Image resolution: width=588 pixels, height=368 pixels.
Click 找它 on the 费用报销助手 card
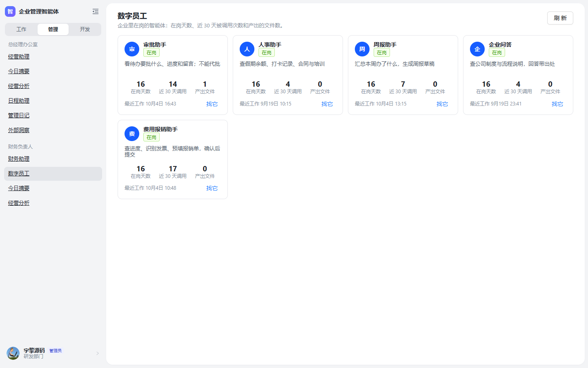(212, 188)
